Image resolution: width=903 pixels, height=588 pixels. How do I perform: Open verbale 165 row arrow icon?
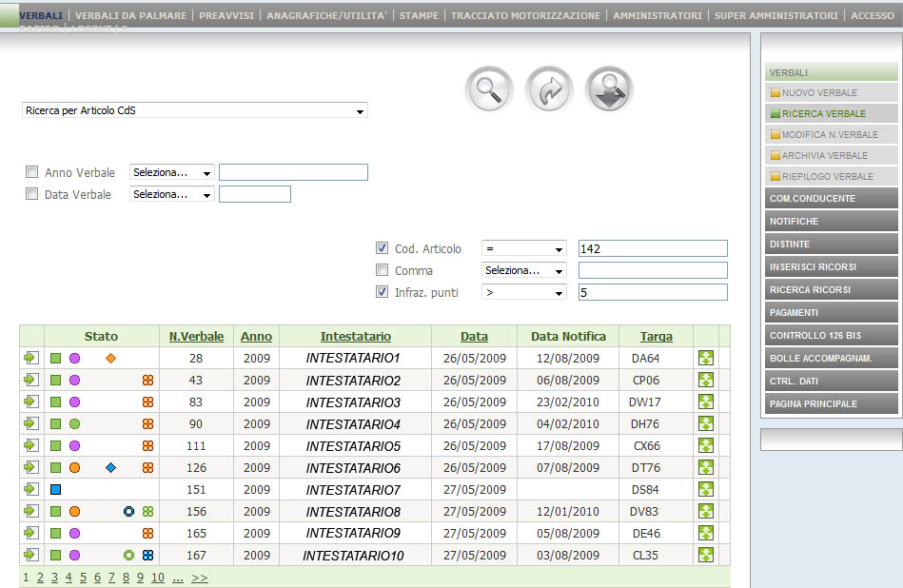[x=31, y=533]
